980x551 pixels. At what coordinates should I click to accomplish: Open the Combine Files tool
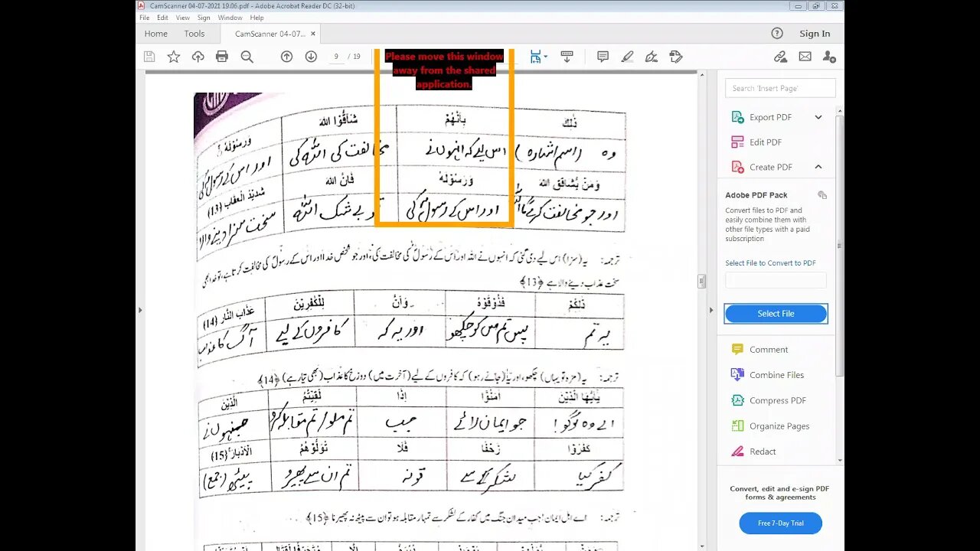coord(776,375)
